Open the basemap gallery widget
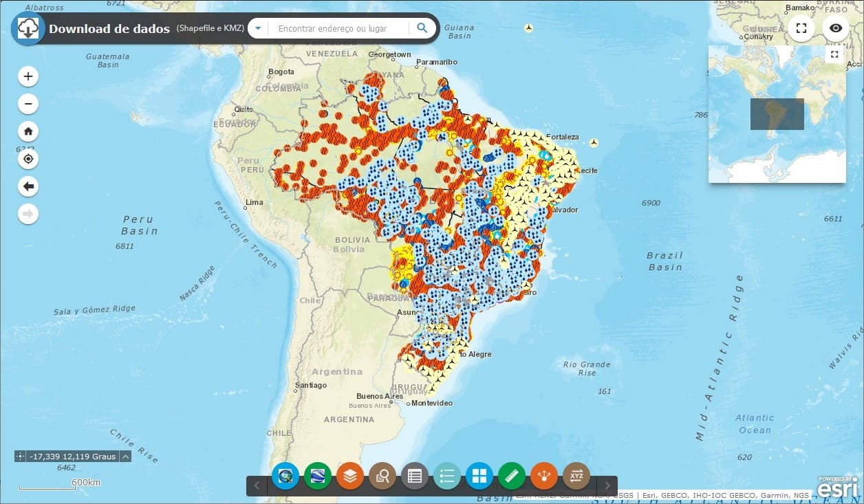Screen dimensions: 864x504 coord(479,476)
